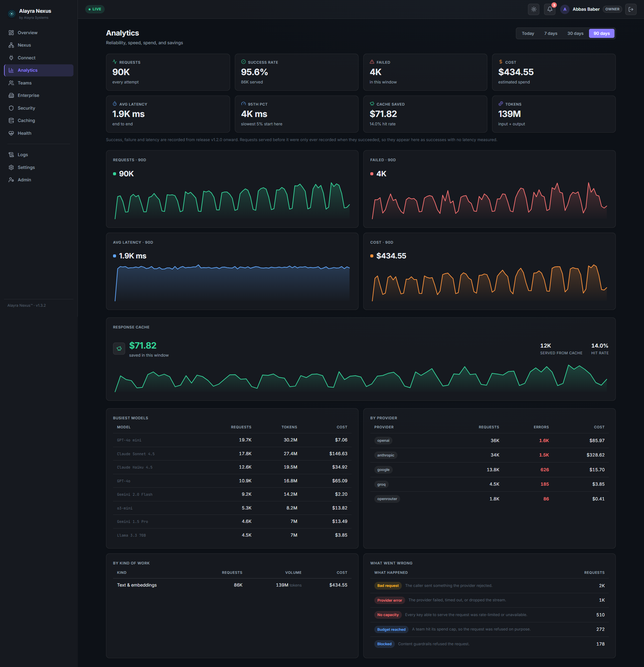The width and height of the screenshot is (644, 667).
Task: Click the Bad request error tag
Action: pos(388,586)
